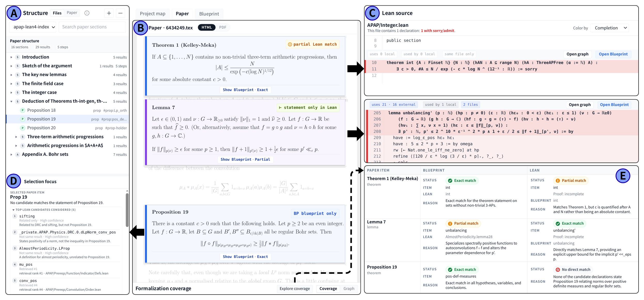
Task: Open the apap-lean4-index project dropdown
Action: pyautogui.click(x=33, y=27)
